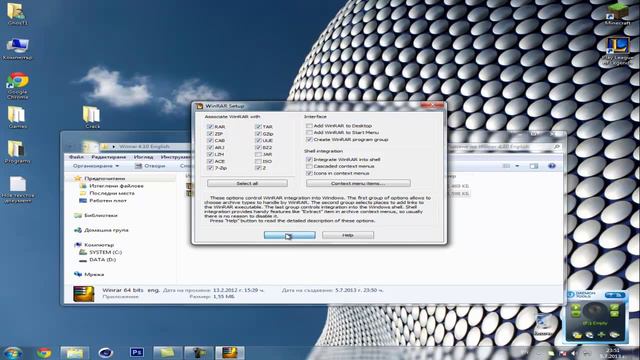Open Photoshop from the taskbar
This screenshot has width=640, height=360.
pos(137,352)
